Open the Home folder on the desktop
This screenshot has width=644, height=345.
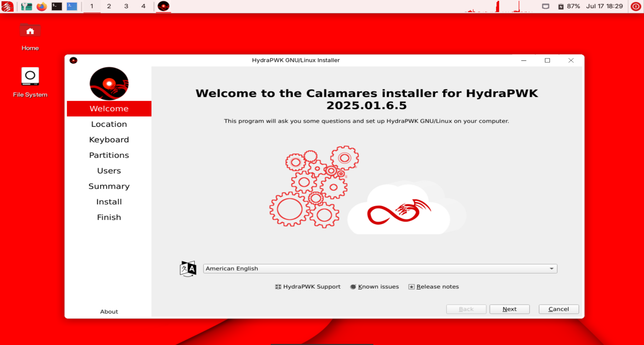30,31
